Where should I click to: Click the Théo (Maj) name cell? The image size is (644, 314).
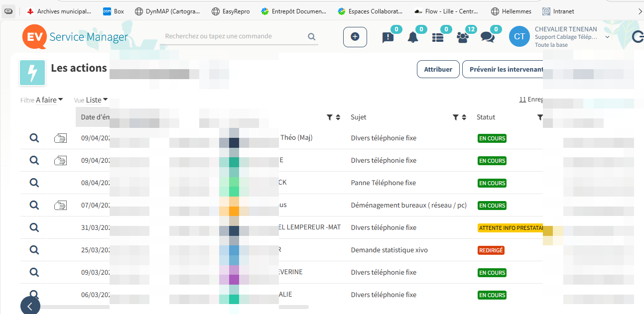pos(296,137)
